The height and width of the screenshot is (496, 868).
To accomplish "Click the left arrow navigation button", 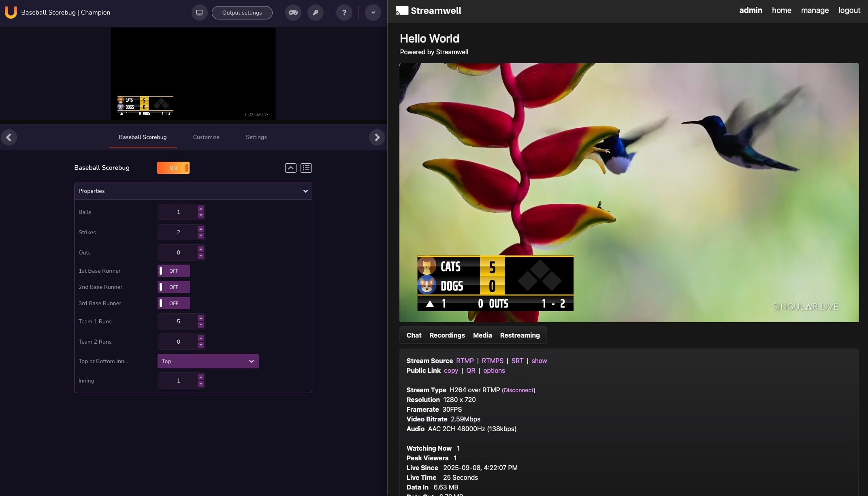I will click(9, 137).
